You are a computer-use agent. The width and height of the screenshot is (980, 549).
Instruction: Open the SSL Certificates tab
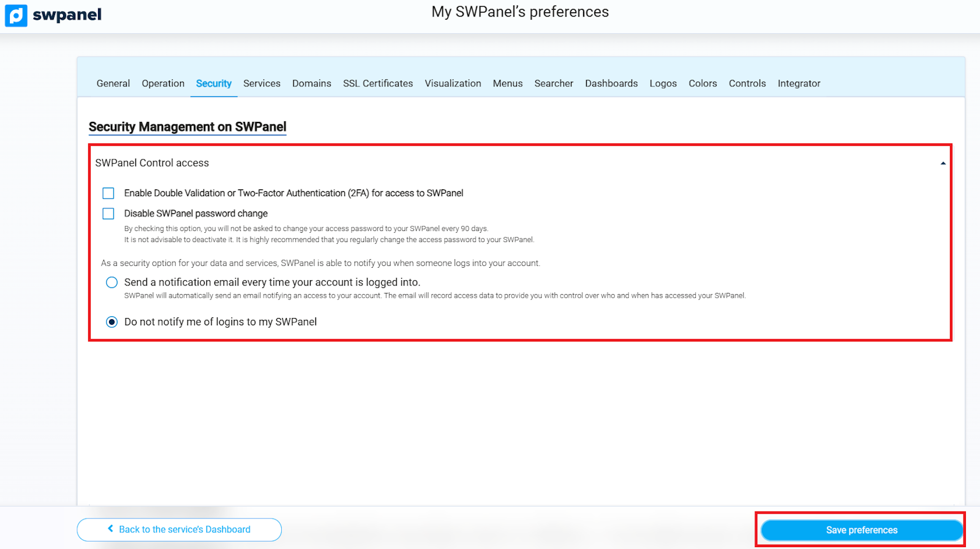coord(378,83)
